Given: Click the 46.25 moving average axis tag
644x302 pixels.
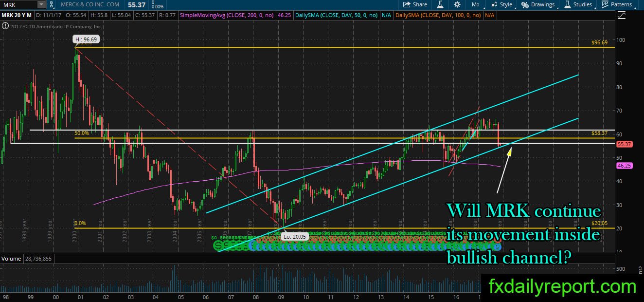Looking at the screenshot, I should pos(624,166).
